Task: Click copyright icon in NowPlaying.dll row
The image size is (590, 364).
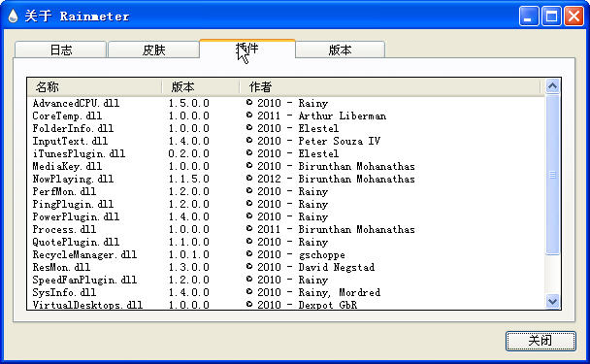Action: (249, 178)
